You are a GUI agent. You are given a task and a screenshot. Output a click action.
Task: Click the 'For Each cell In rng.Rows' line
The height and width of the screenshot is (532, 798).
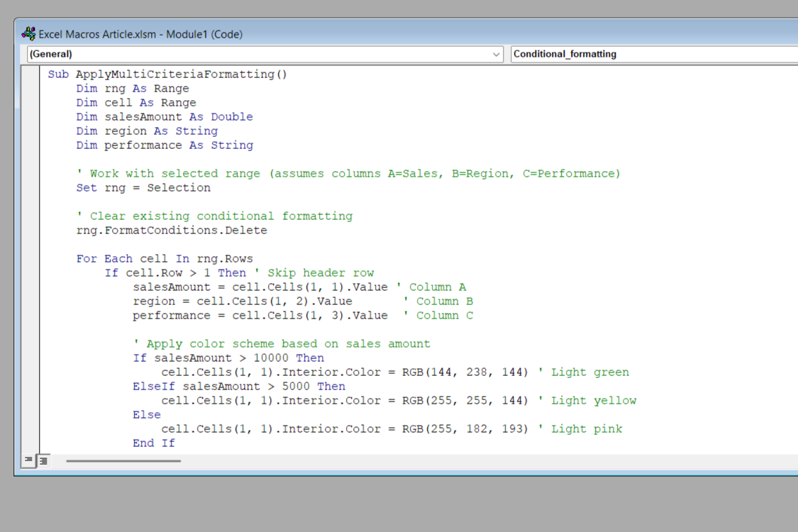165,259
